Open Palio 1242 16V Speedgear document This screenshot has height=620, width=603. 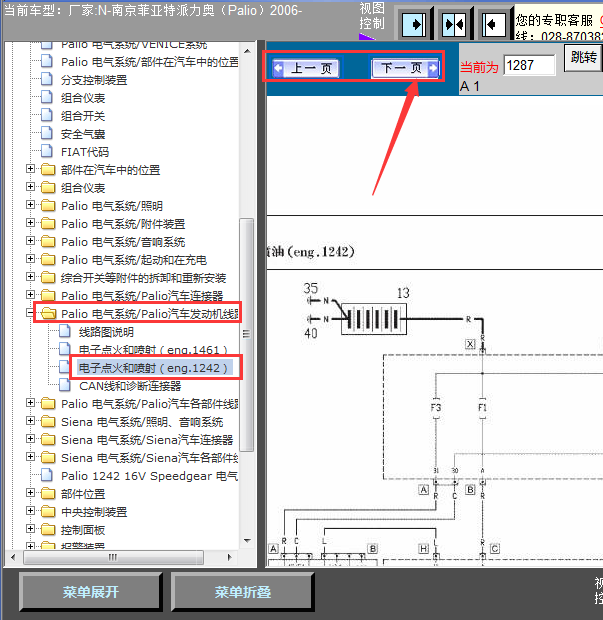point(149,476)
